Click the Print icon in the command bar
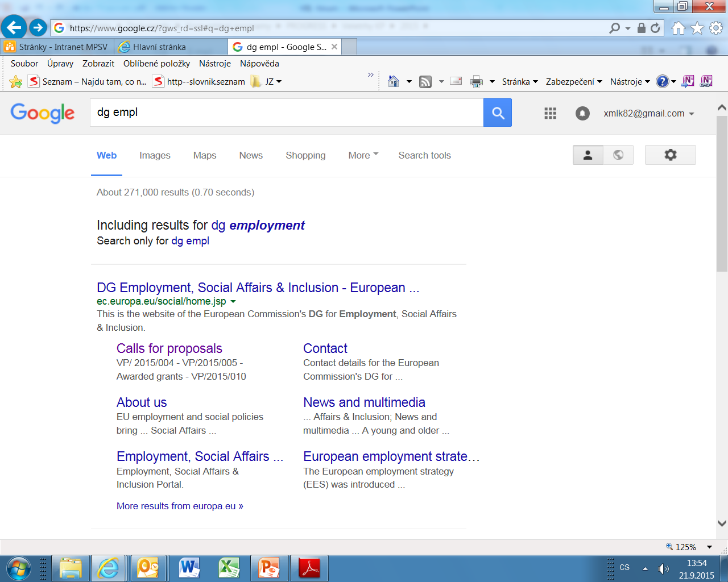Viewport: 728px width, 582px height. click(x=476, y=82)
